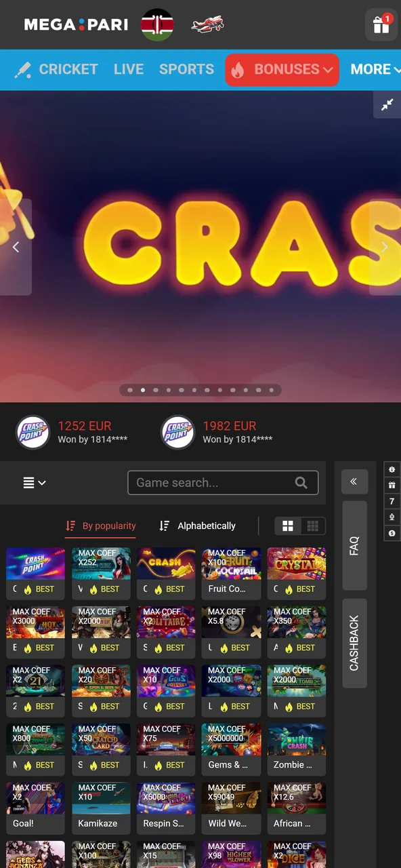Open the dollar coin sidebar icon
Viewport: 401px width, 868px height.
(392, 534)
